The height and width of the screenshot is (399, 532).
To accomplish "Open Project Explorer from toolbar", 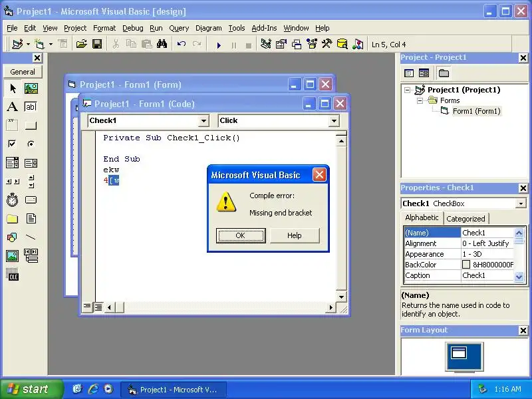I will pos(265,44).
